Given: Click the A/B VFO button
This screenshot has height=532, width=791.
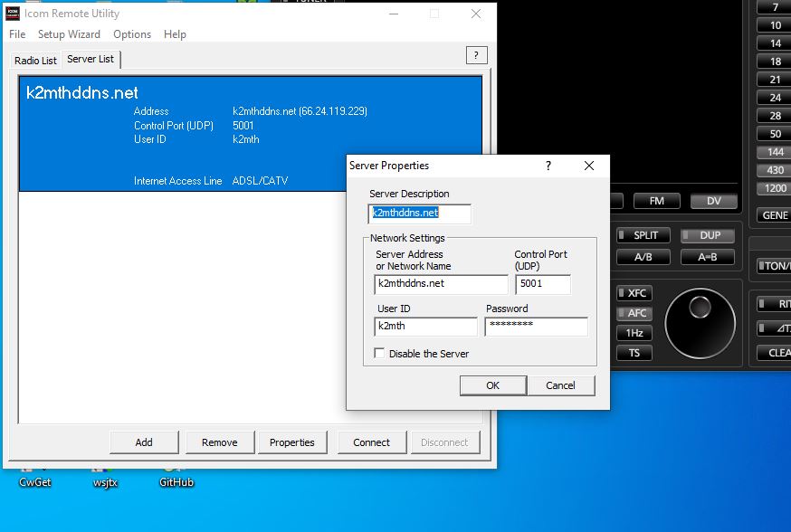Looking at the screenshot, I should (x=643, y=257).
